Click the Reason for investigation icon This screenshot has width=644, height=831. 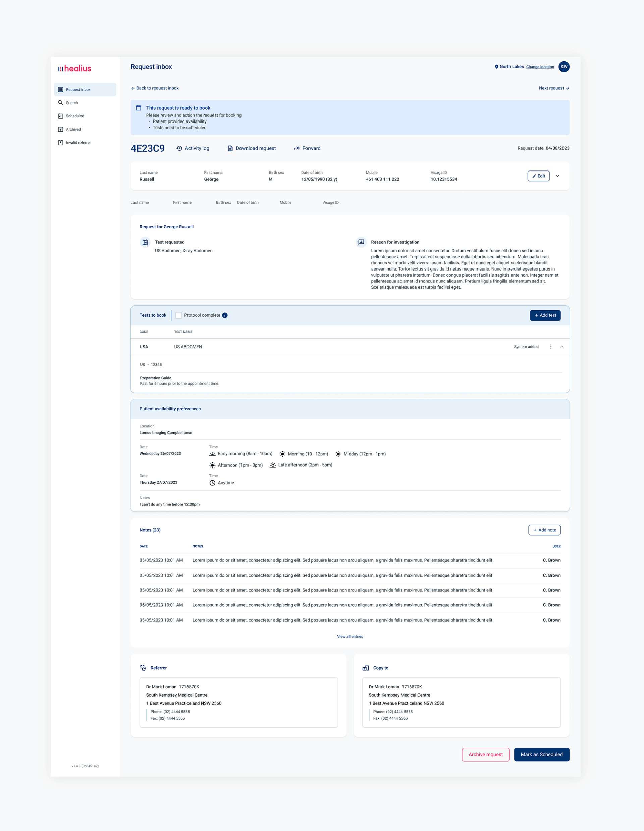pos(361,242)
